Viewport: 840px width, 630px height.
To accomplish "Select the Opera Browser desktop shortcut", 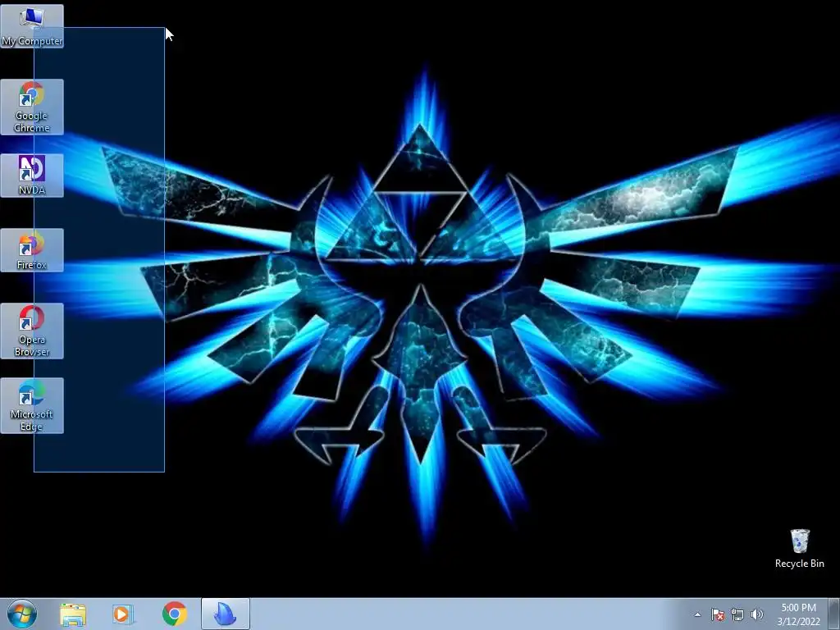I will coord(32,331).
